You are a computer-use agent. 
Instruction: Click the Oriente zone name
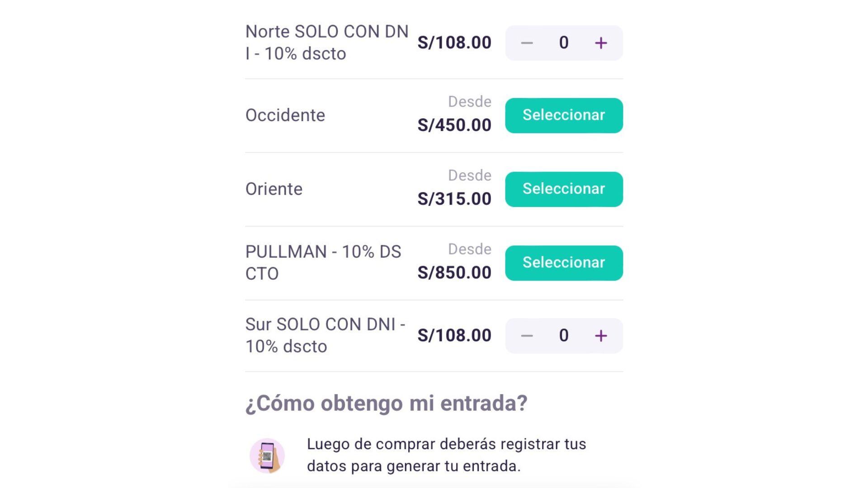(274, 189)
